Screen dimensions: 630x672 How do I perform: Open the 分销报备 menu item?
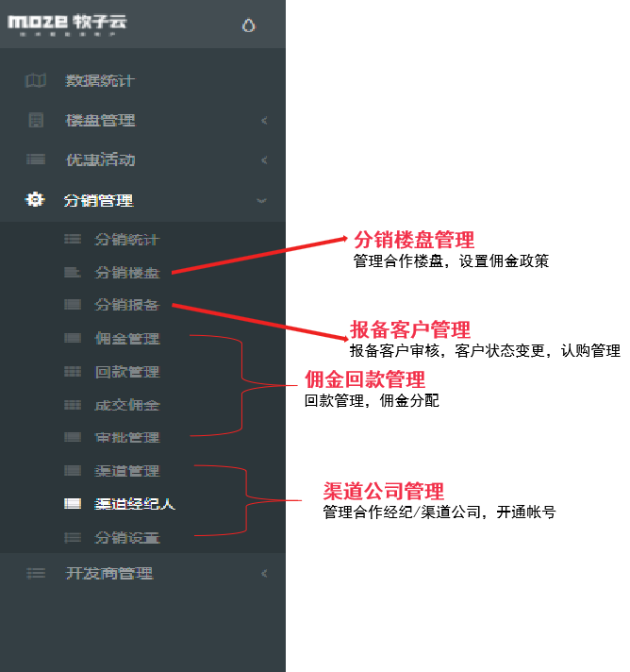pos(127,305)
